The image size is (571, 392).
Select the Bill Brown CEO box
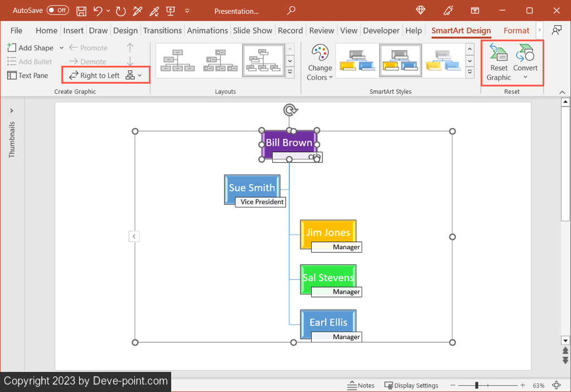(289, 143)
